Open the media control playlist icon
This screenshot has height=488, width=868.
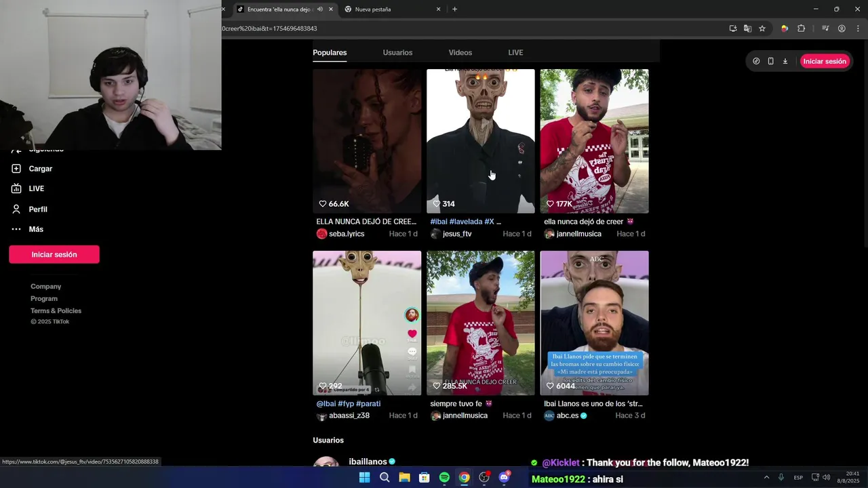coord(825,28)
